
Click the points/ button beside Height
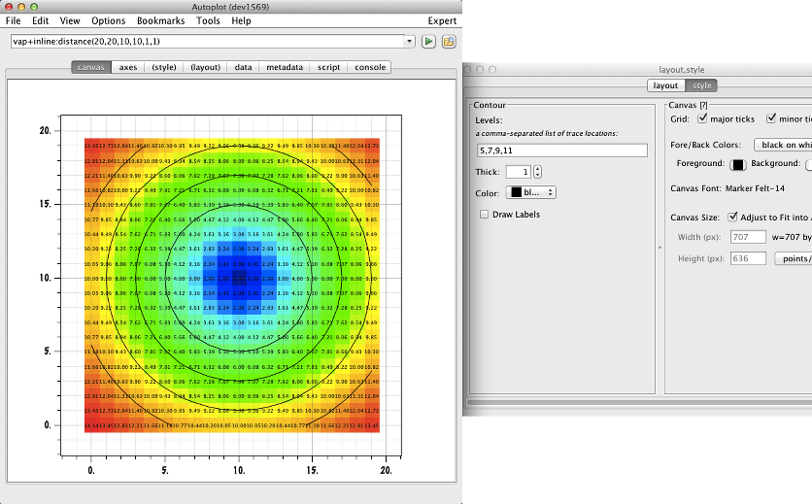[x=794, y=258]
